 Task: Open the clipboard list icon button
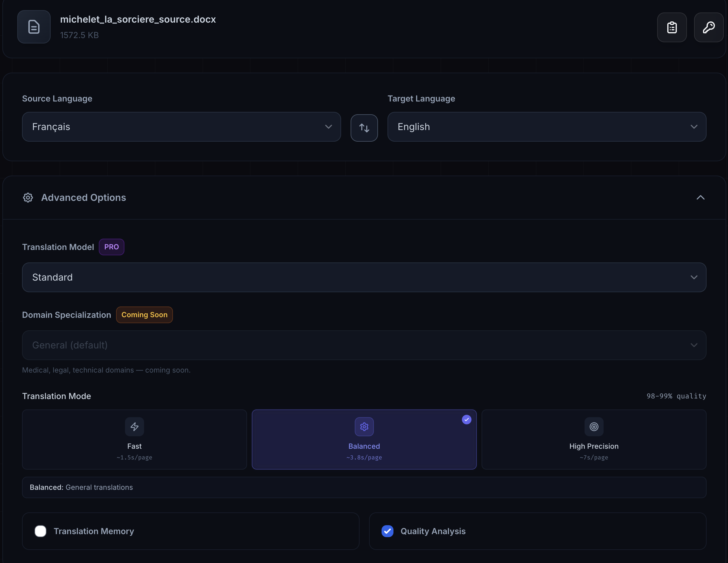672,27
